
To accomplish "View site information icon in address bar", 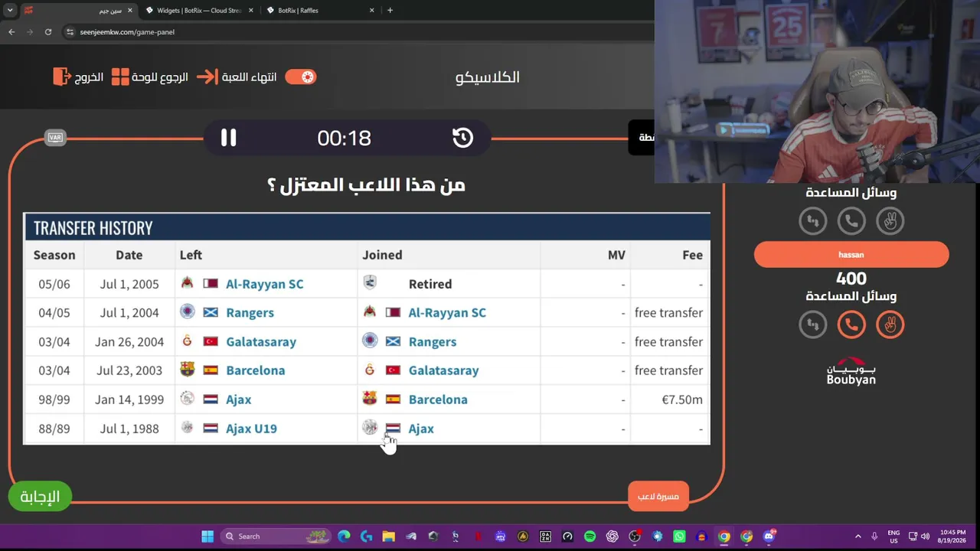I will pyautogui.click(x=70, y=32).
